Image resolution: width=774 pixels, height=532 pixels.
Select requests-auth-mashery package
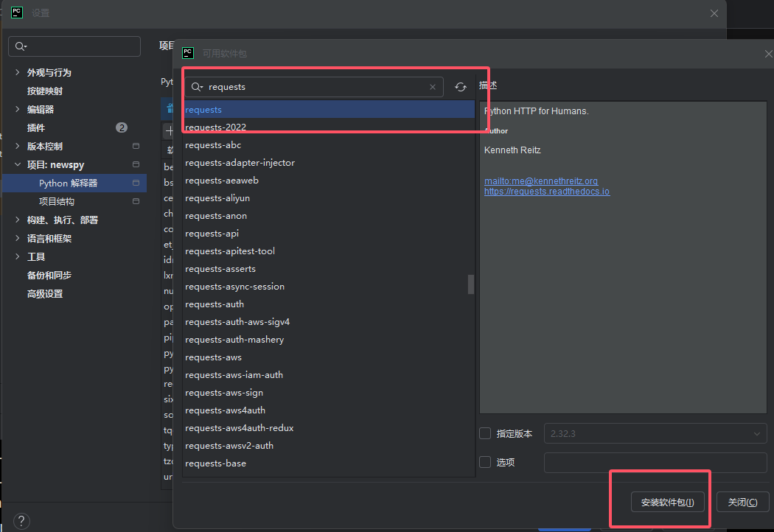point(329,340)
